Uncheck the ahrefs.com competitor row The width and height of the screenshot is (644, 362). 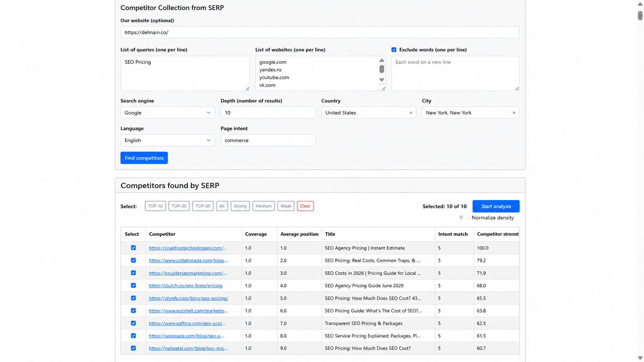click(x=133, y=298)
